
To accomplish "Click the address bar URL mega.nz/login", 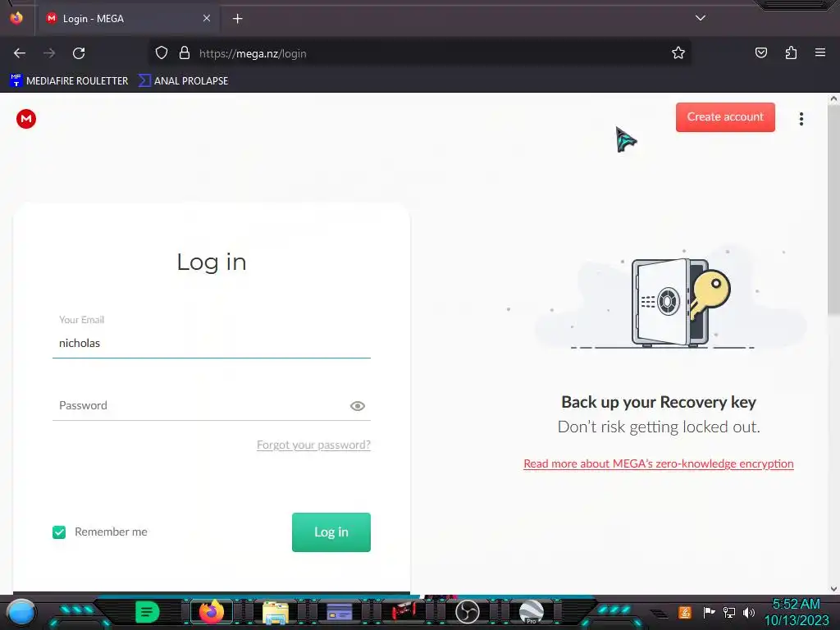I will (253, 53).
